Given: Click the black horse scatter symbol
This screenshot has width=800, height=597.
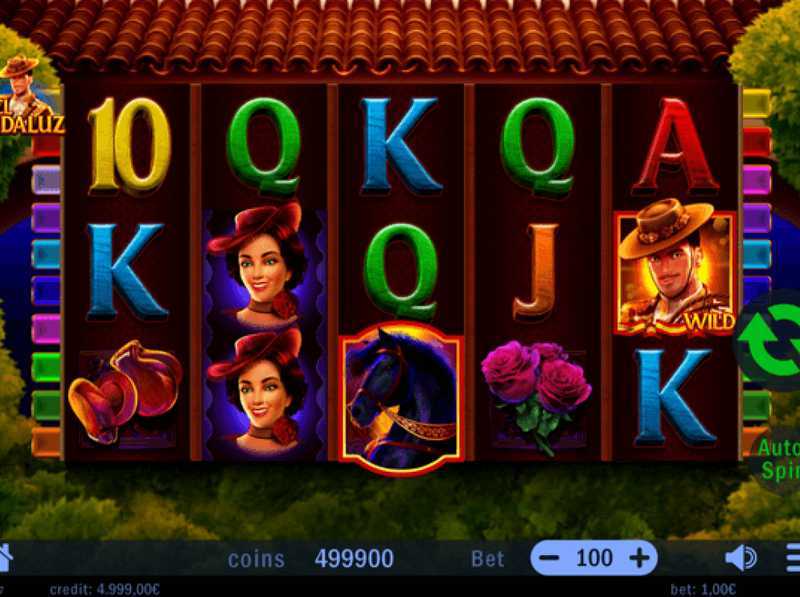Looking at the screenshot, I should click(402, 398).
